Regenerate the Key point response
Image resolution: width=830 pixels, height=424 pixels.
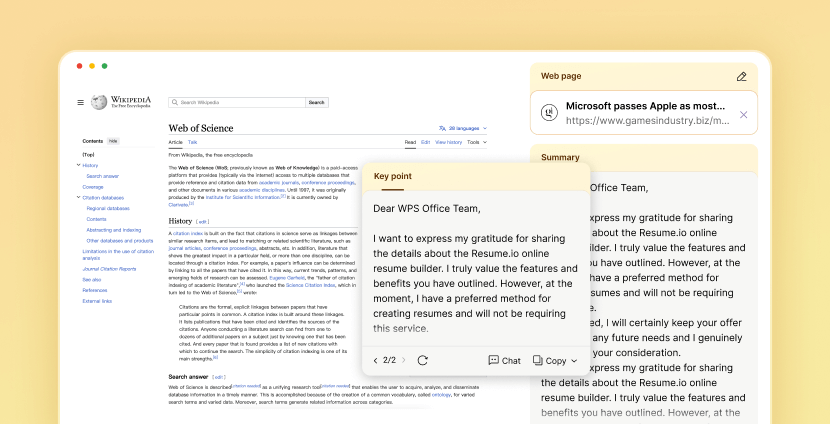(422, 360)
